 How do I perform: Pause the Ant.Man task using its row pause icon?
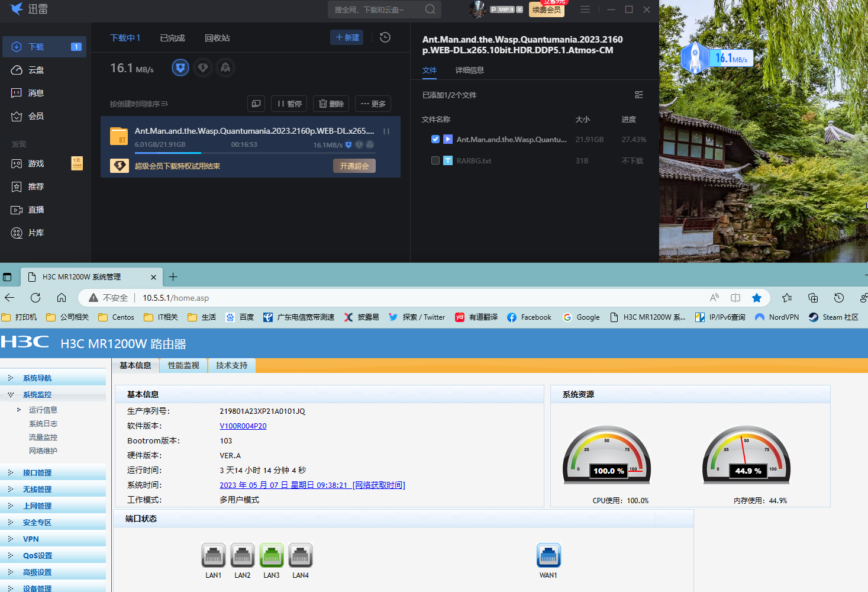click(386, 131)
